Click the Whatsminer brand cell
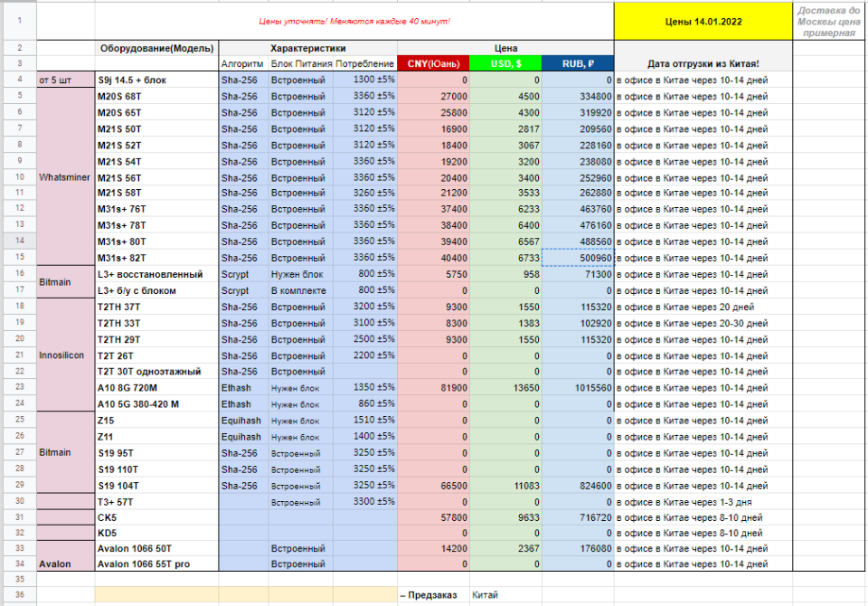The width and height of the screenshot is (868, 606). point(66,177)
